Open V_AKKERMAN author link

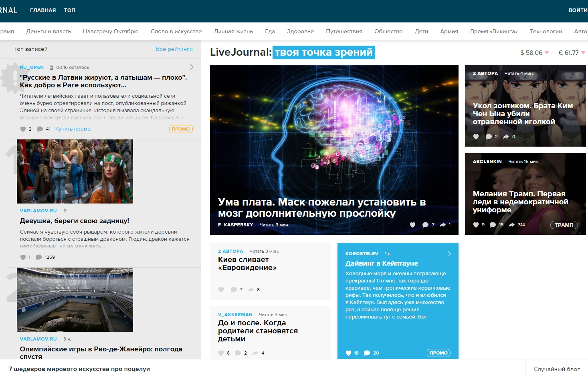coord(235,315)
